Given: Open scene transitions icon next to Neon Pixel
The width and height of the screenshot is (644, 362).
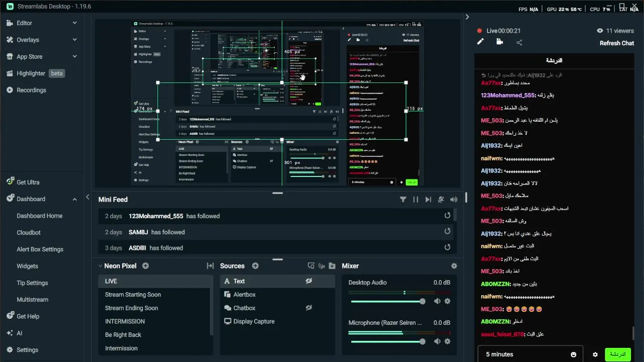Looking at the screenshot, I should coord(210,266).
